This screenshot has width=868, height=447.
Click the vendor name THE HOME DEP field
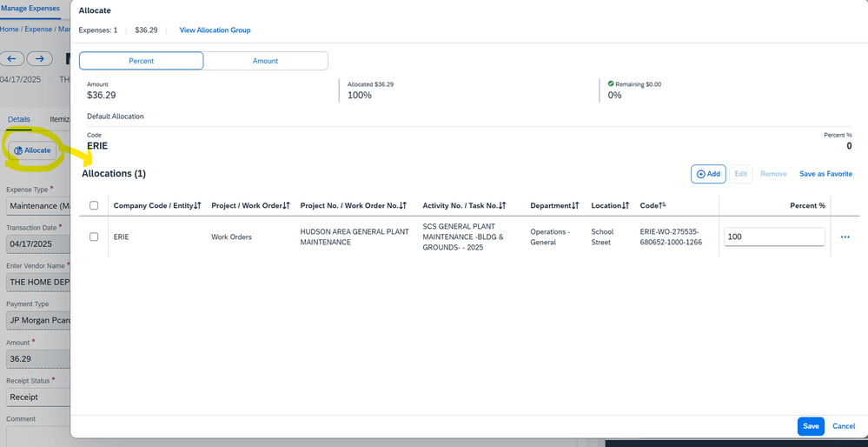tap(37, 282)
